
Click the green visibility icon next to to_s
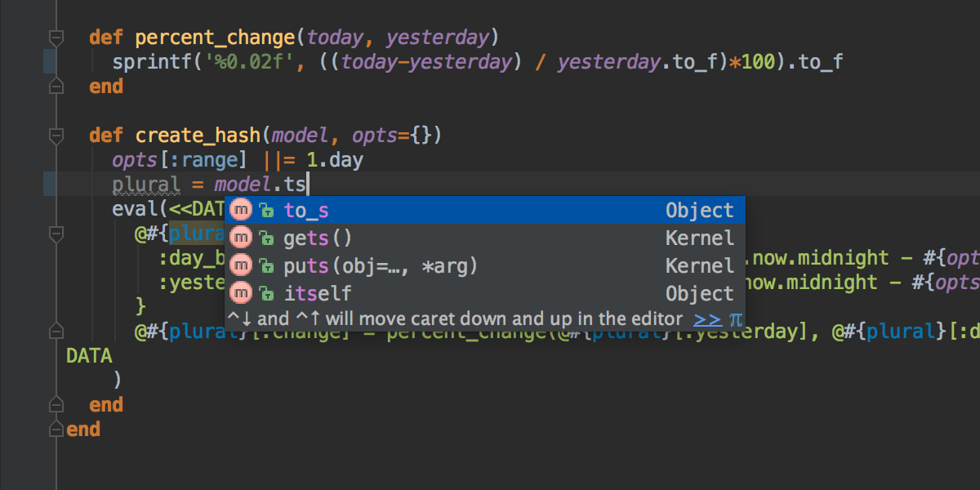[x=266, y=211]
